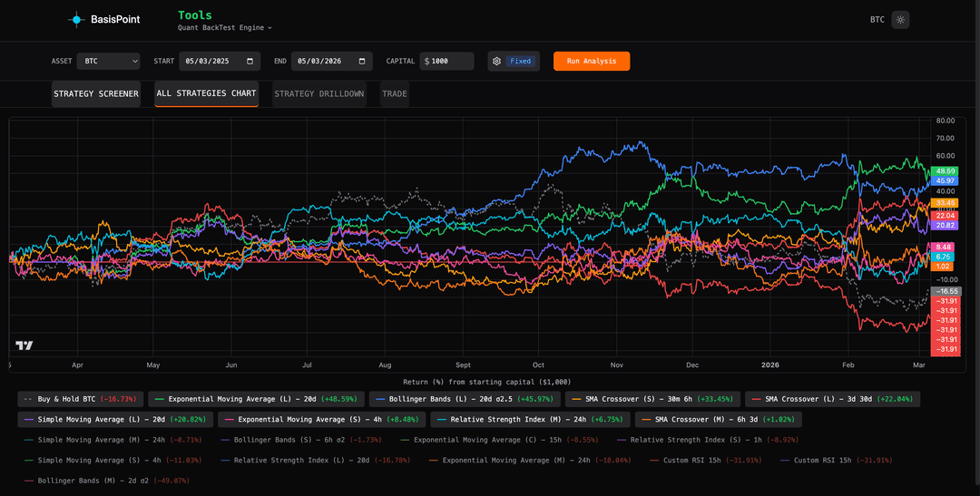Click the BasisPoint logo icon
Screen dimensions: 980x496
(x=77, y=19)
